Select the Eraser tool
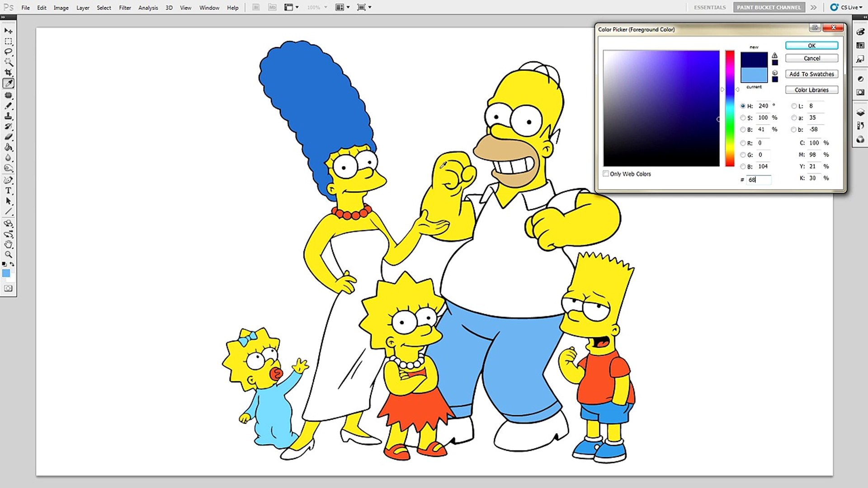The height and width of the screenshot is (488, 868). coord(8,136)
